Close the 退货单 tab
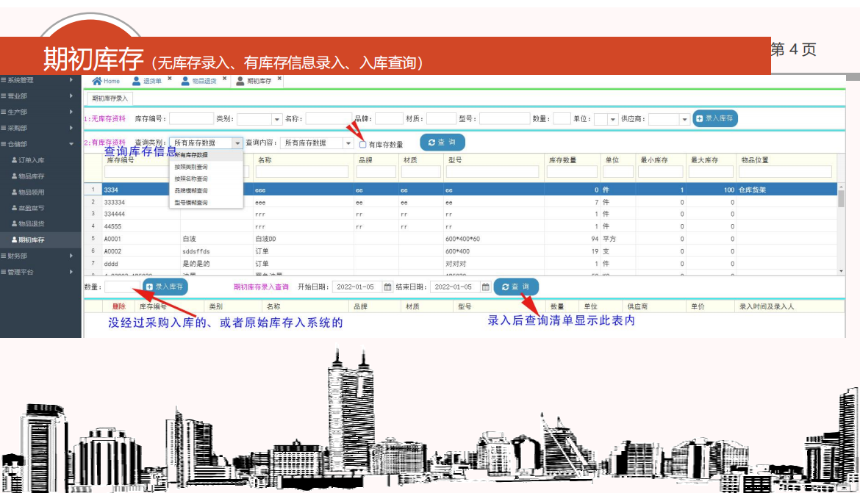Screen dimensions: 860x504 pos(169,78)
